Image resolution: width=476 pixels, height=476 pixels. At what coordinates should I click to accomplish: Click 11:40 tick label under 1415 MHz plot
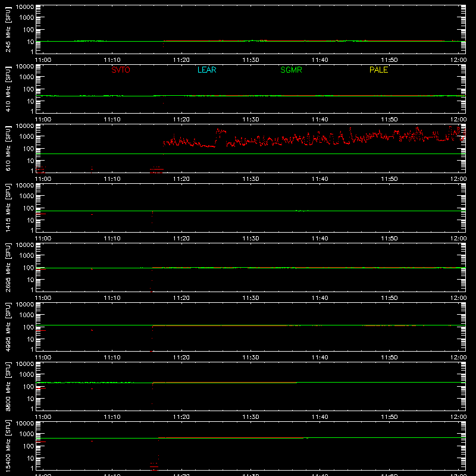pos(320,239)
